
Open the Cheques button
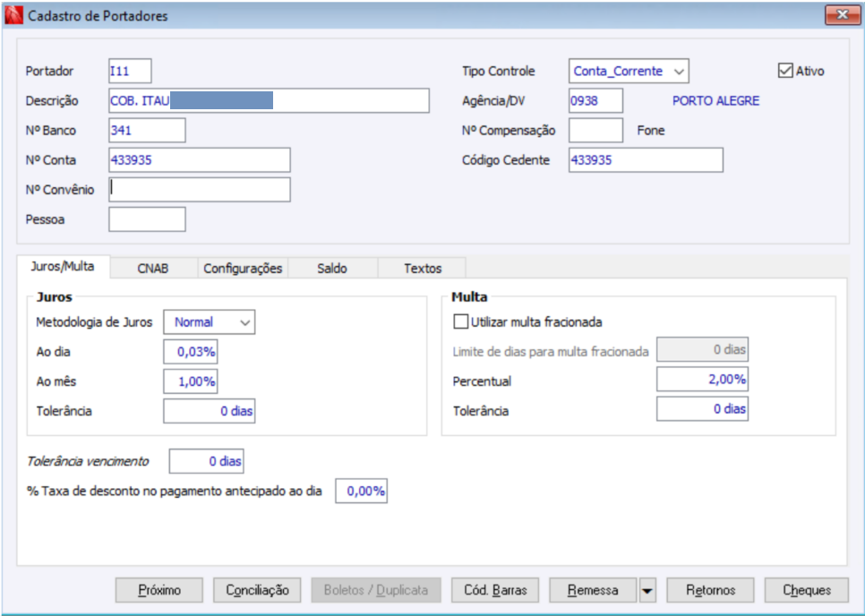(807, 591)
